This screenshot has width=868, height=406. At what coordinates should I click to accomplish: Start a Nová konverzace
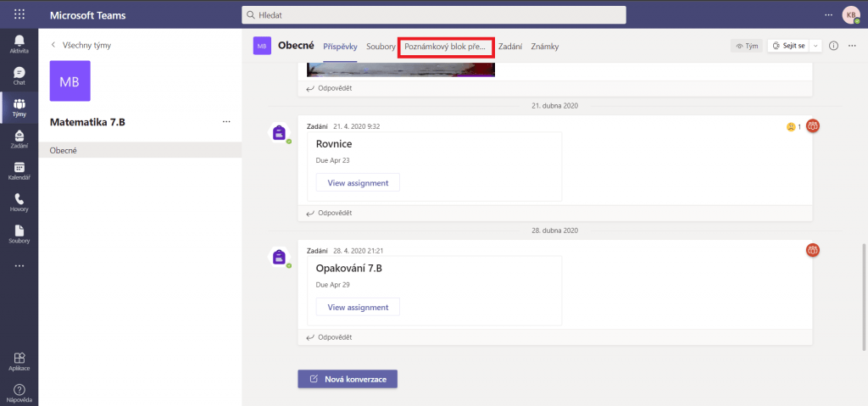coord(348,379)
